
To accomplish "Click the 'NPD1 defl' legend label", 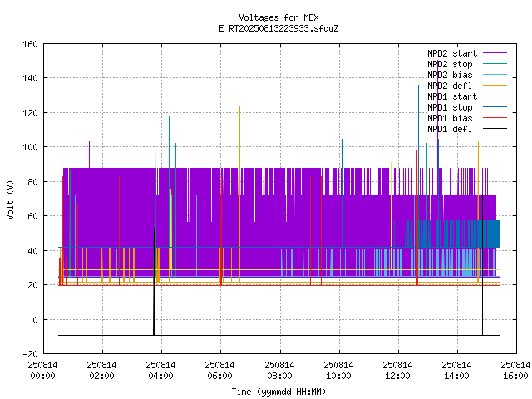I will coord(450,130).
